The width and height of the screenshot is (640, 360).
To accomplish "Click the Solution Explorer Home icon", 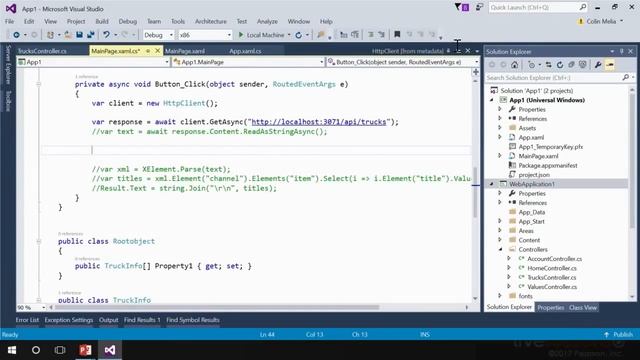I will click(x=514, y=64).
